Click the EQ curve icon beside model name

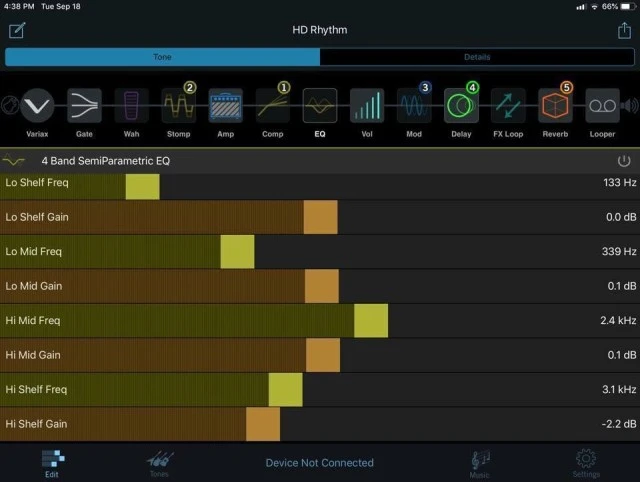[13, 161]
